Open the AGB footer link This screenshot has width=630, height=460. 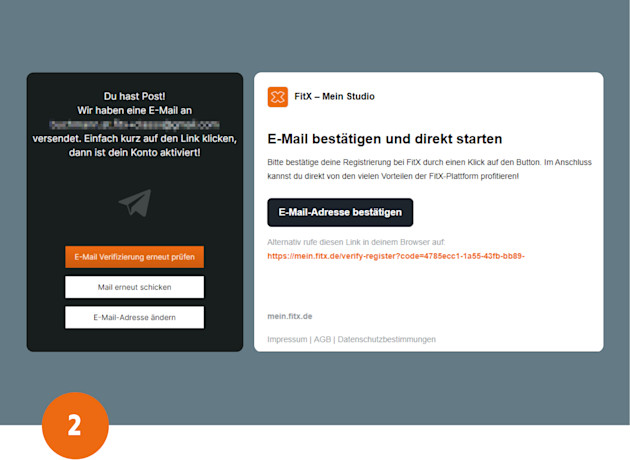(322, 339)
